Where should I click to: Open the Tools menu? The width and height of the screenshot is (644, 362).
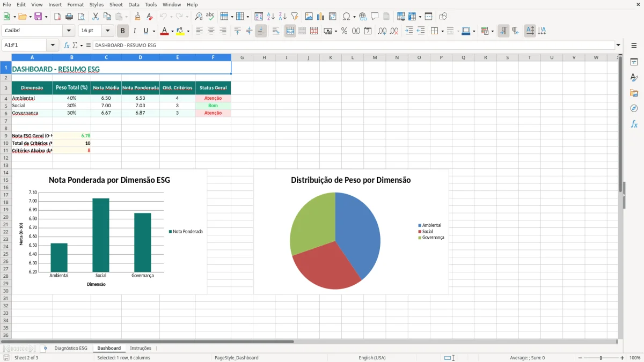click(151, 4)
